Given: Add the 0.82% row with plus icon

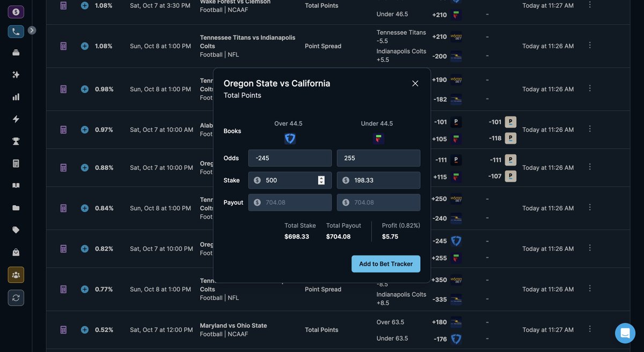Looking at the screenshot, I should [85, 249].
